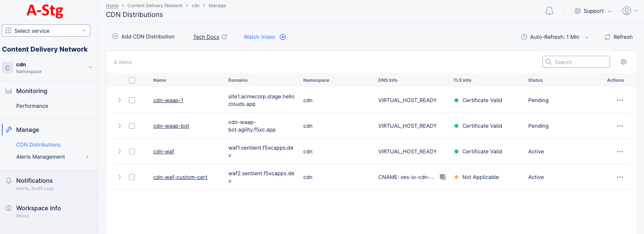Click the Watch Video play icon
Image resolution: width=644 pixels, height=234 pixels.
coord(283,37)
